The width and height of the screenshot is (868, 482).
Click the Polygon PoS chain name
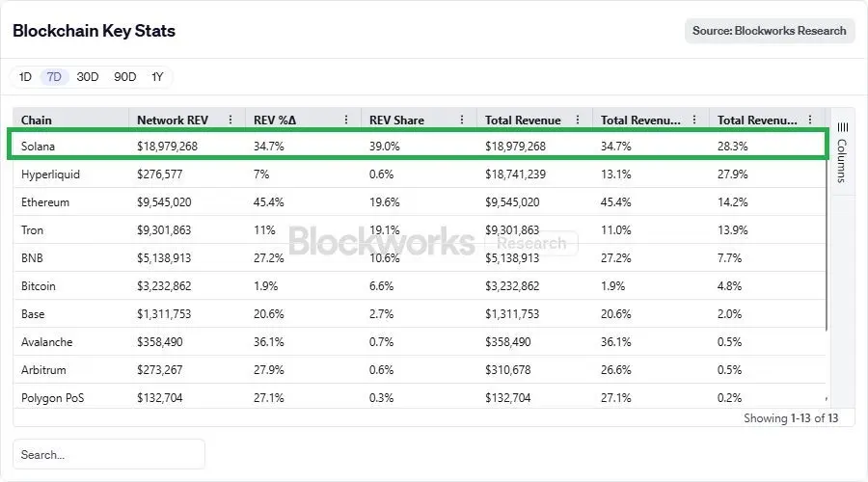[53, 398]
